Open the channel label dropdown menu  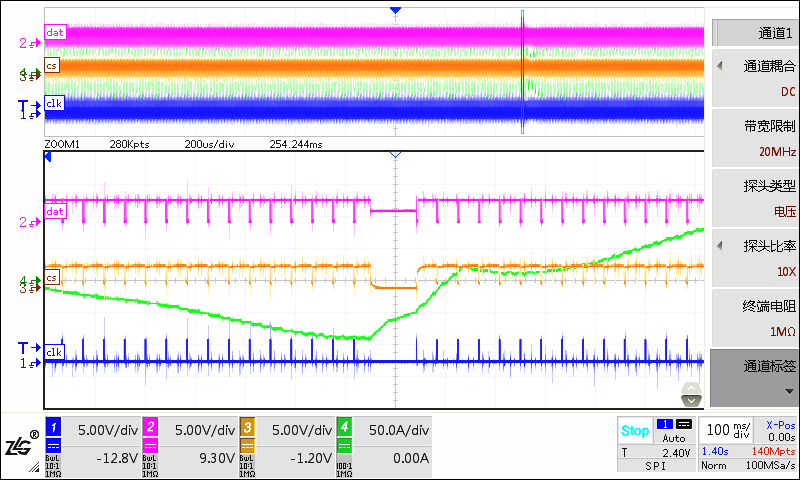(755, 378)
